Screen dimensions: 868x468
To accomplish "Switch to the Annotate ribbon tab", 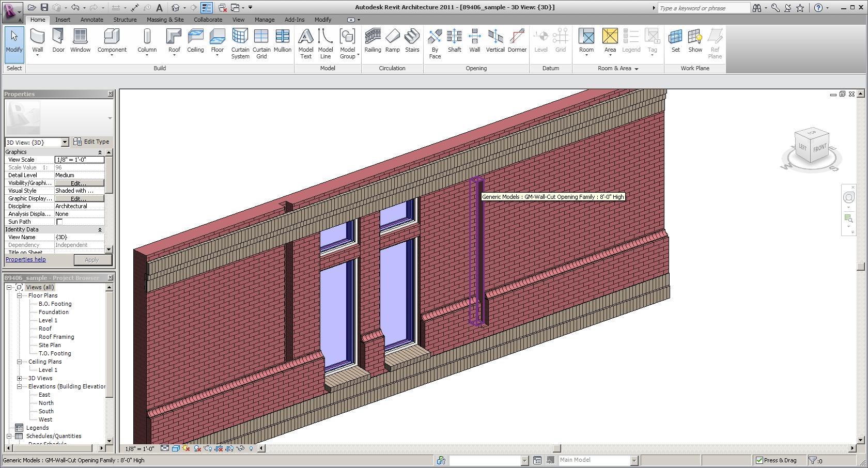I will coord(91,20).
